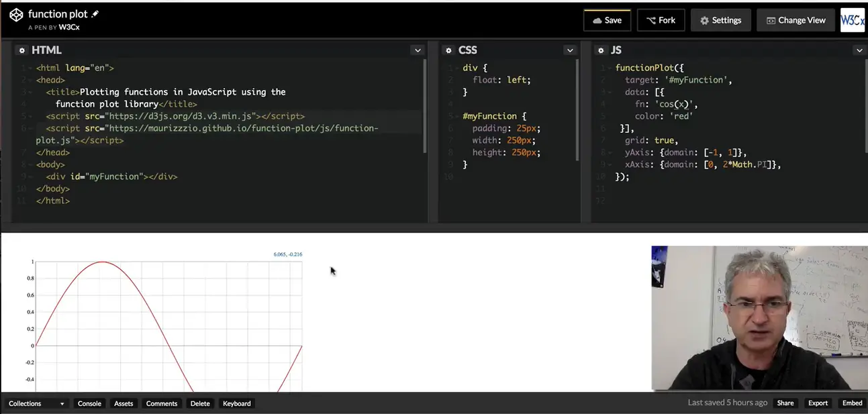Image resolution: width=868 pixels, height=414 pixels.
Task: Click the CSS panel title
Action: (468, 50)
